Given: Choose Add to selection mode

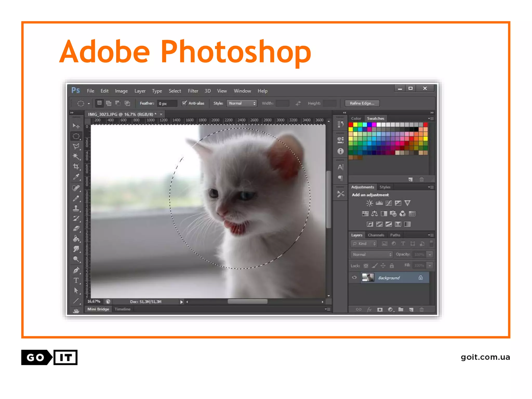Looking at the screenshot, I should click(109, 103).
